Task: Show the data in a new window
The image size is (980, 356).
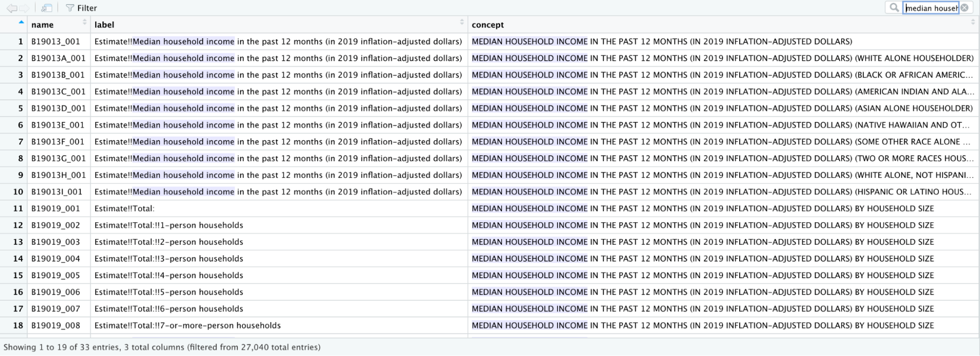Action: [47, 8]
